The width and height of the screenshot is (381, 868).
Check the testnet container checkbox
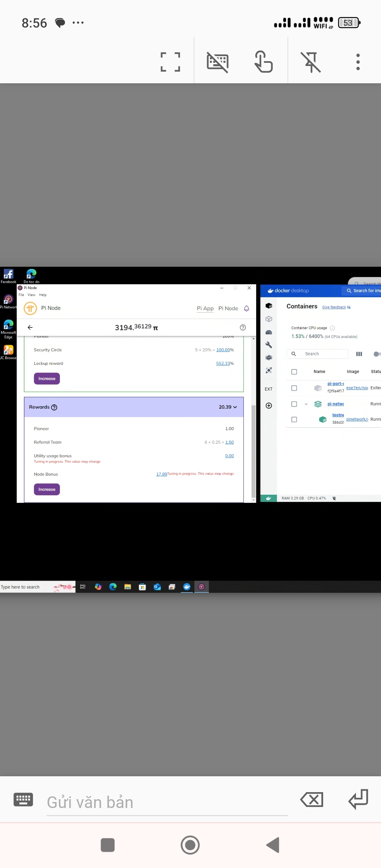pos(294,420)
